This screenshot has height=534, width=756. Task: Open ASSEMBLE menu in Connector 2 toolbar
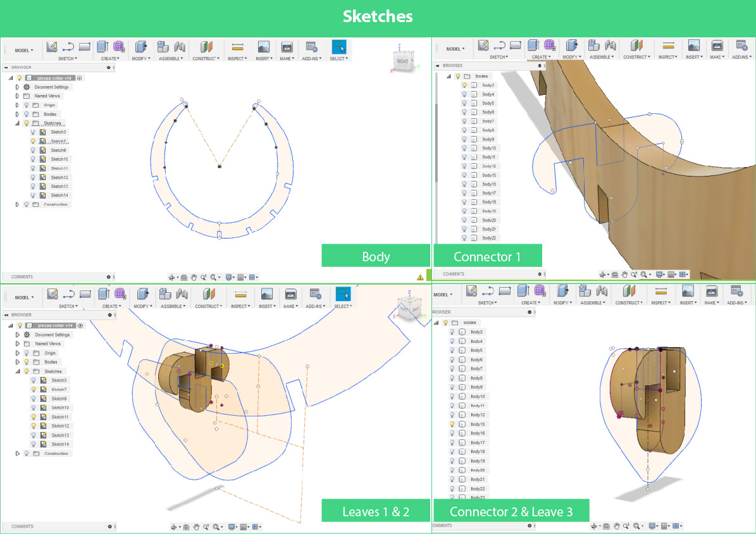pyautogui.click(x=593, y=303)
